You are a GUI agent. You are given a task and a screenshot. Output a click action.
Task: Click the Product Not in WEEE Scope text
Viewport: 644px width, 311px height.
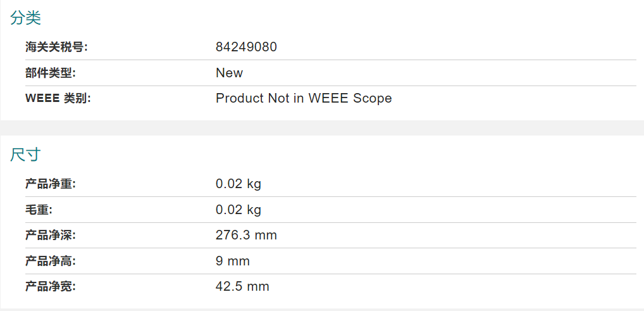(x=304, y=99)
